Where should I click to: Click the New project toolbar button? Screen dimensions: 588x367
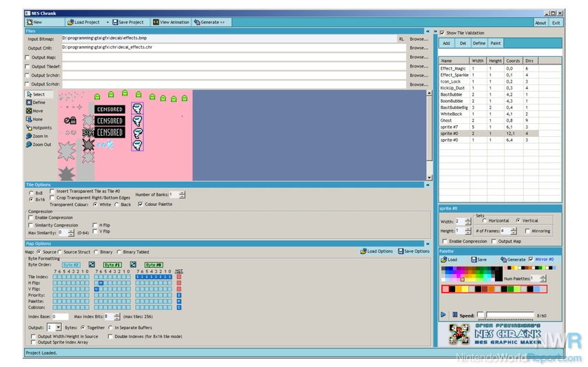point(34,22)
